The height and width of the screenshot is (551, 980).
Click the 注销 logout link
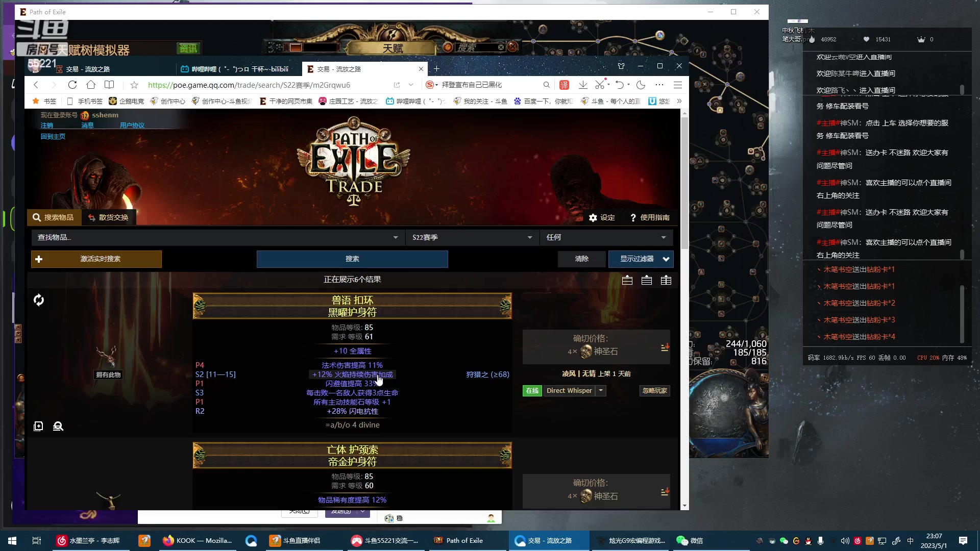tap(46, 125)
